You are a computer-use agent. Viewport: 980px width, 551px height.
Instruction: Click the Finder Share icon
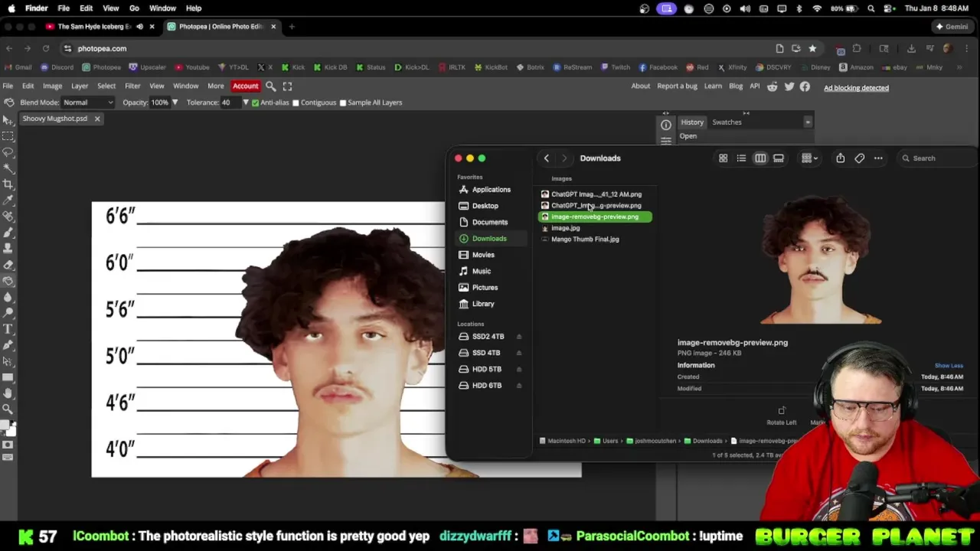click(x=840, y=158)
